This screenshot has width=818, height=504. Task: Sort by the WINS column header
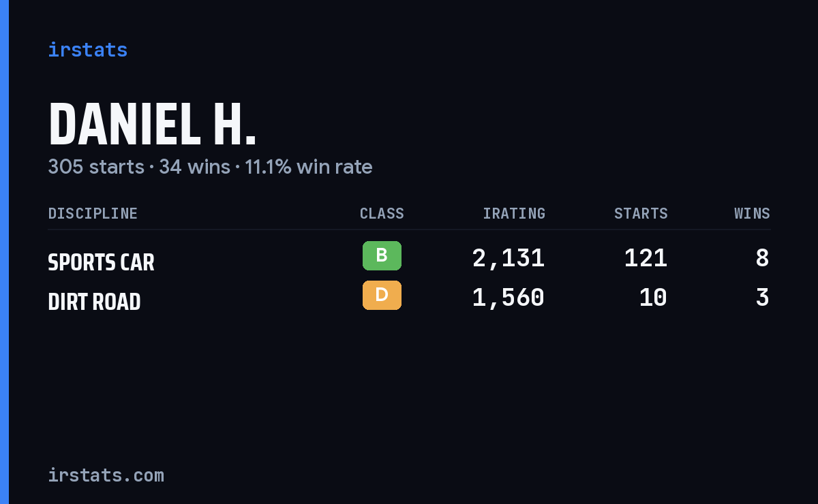[752, 214]
